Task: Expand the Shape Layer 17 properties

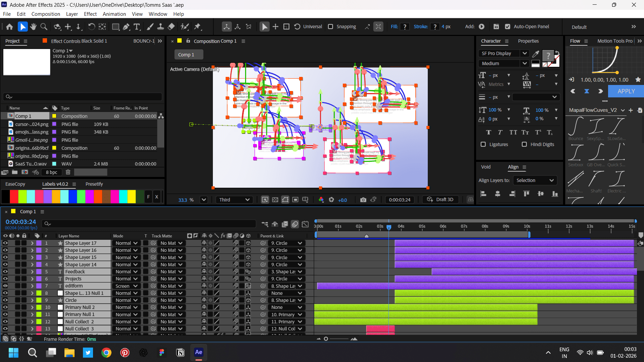Action: pyautogui.click(x=32, y=243)
